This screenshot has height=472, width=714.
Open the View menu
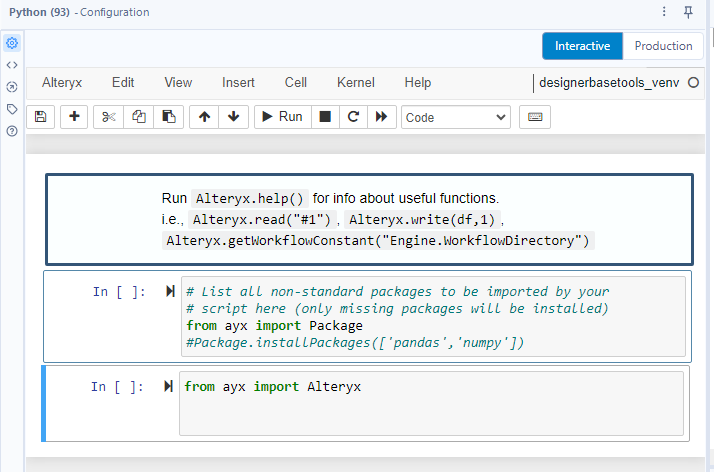[x=178, y=82]
